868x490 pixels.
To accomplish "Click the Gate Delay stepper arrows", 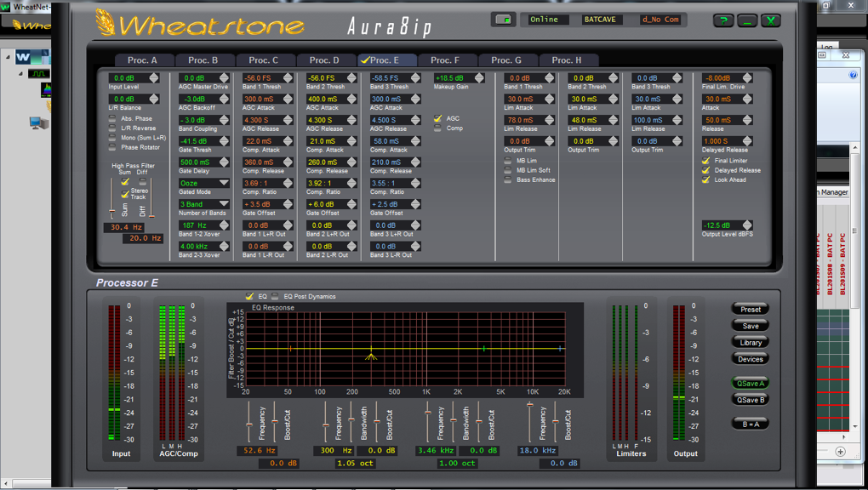I will 224,162.
